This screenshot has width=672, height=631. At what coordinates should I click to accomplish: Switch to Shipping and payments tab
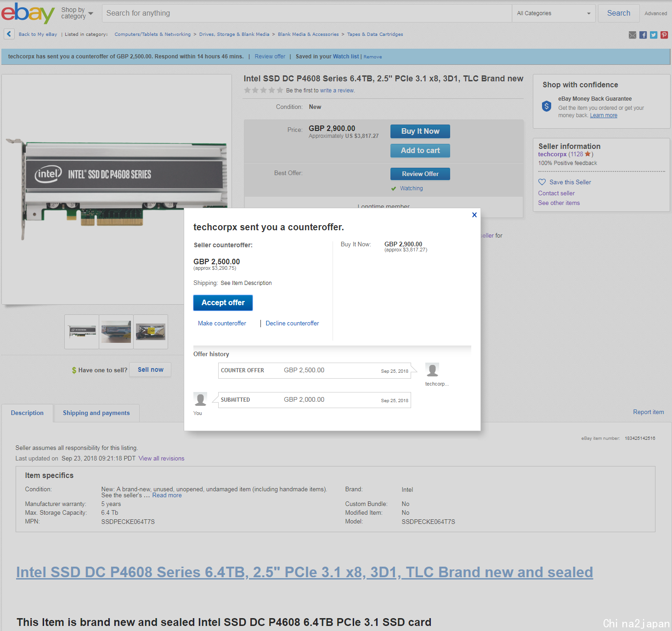(96, 413)
